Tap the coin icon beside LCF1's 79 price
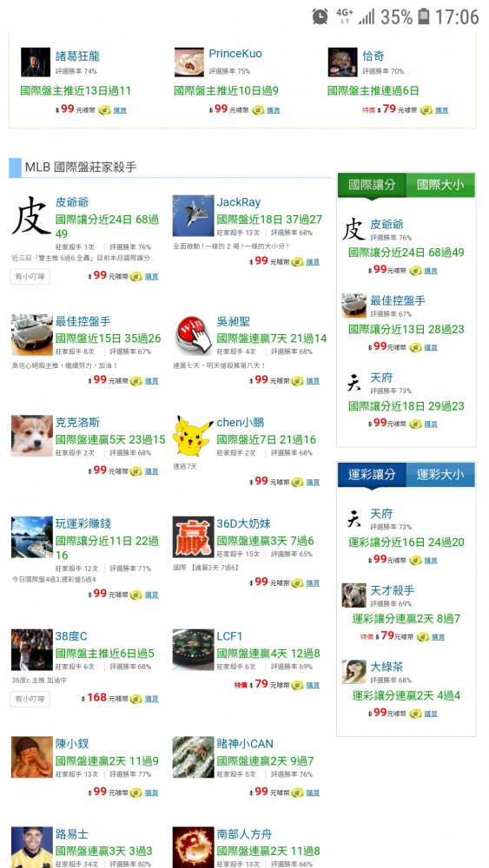Image resolution: width=489 pixels, height=868 pixels. tap(297, 685)
